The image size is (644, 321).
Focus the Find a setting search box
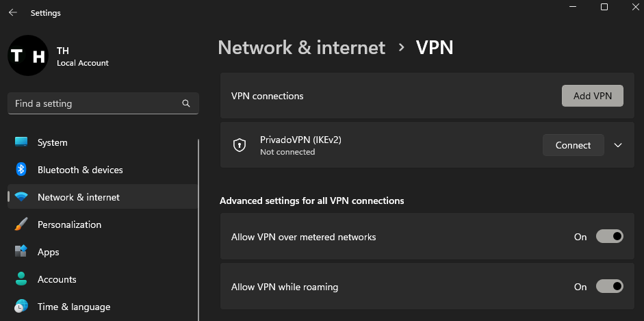point(103,103)
